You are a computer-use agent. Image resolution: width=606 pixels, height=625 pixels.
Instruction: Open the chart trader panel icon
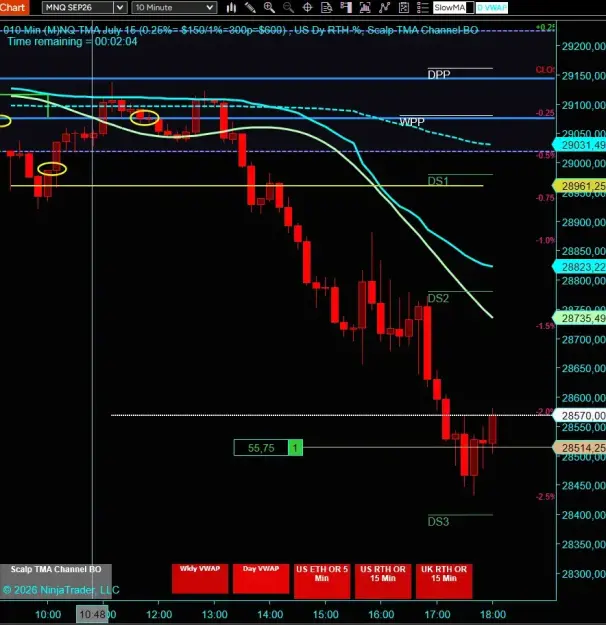click(346, 8)
